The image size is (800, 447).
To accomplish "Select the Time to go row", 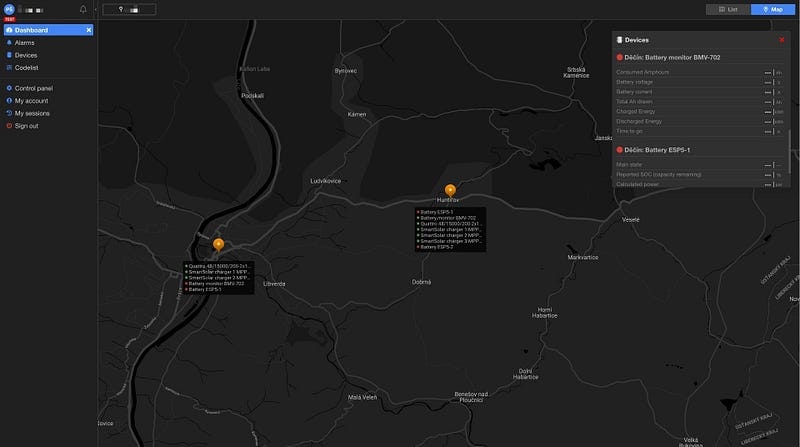I will 700,131.
